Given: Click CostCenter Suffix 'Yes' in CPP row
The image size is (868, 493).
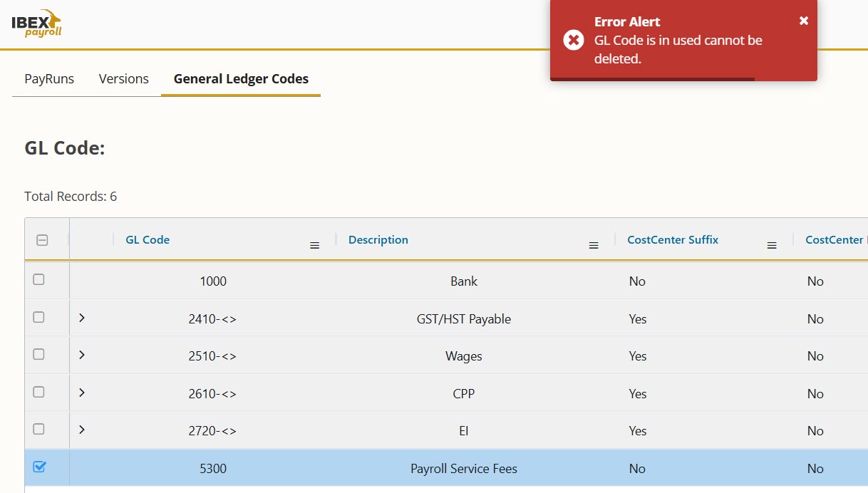Looking at the screenshot, I should pos(638,394).
